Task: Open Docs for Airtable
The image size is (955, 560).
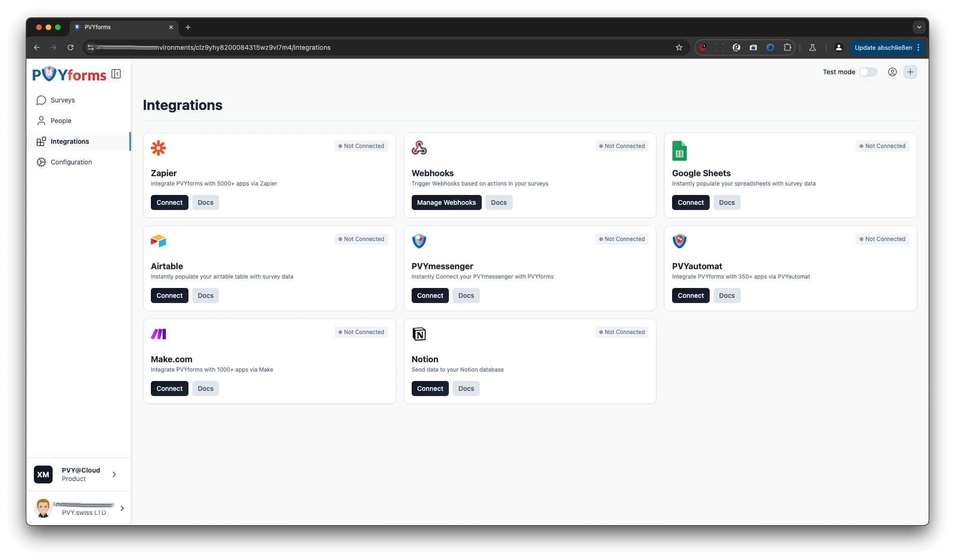Action: tap(205, 296)
